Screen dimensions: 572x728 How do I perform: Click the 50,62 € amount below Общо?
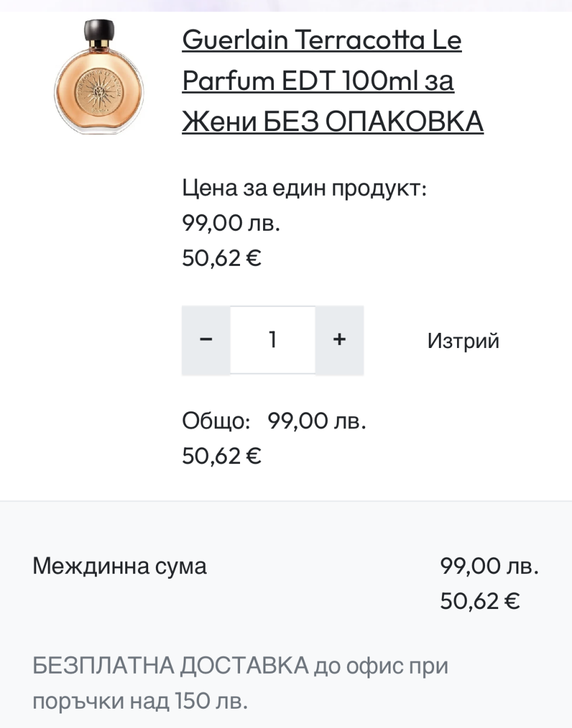221,456
